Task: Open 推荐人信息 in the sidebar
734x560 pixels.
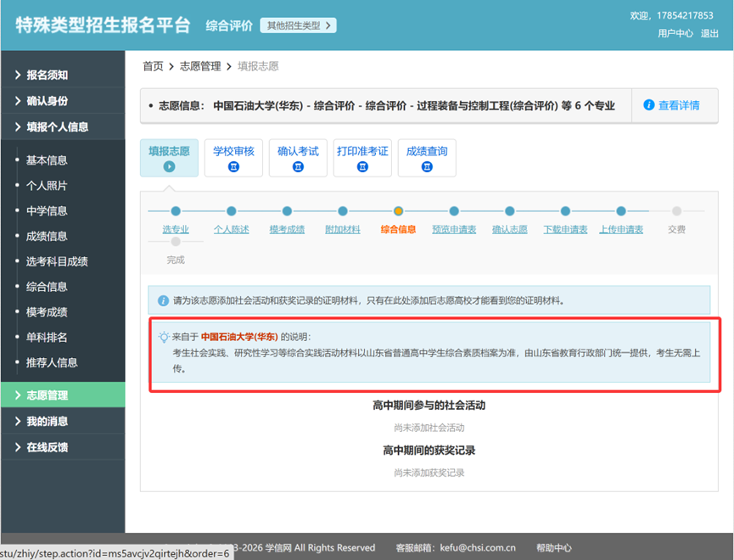Action: 52,362
